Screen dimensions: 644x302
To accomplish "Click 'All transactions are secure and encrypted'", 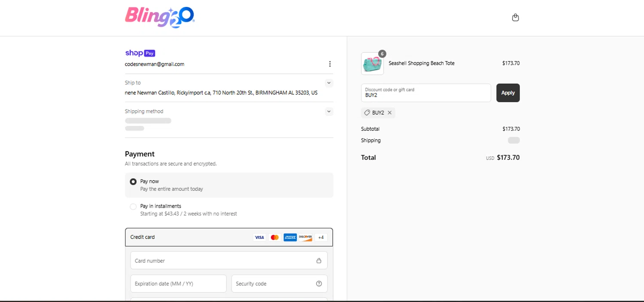I will [171, 164].
